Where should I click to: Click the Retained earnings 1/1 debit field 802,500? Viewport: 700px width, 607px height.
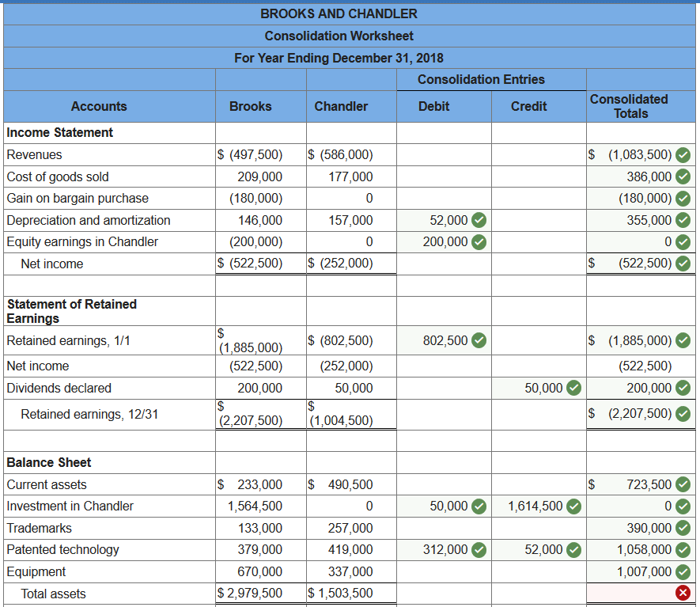[444, 340]
